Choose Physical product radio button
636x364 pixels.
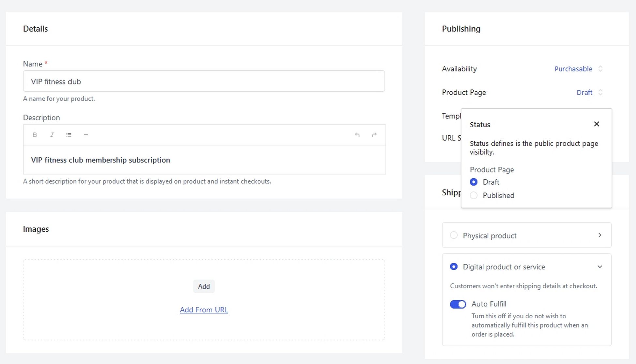454,235
